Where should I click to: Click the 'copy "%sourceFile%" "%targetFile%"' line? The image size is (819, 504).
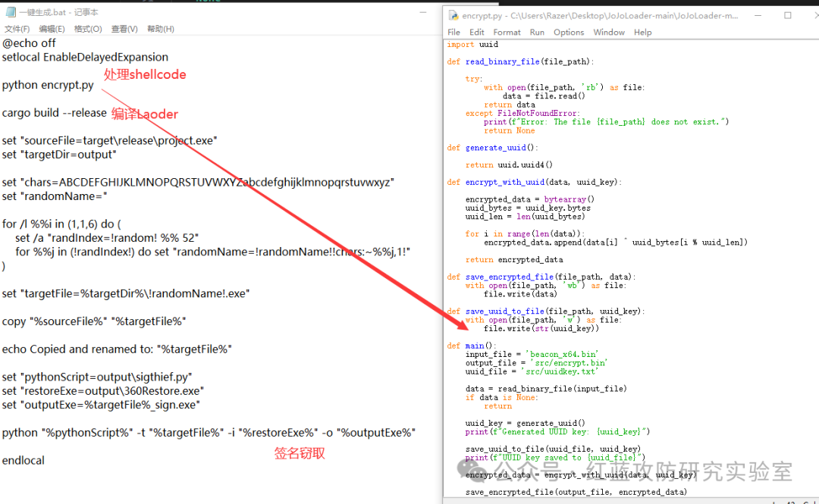coord(94,321)
